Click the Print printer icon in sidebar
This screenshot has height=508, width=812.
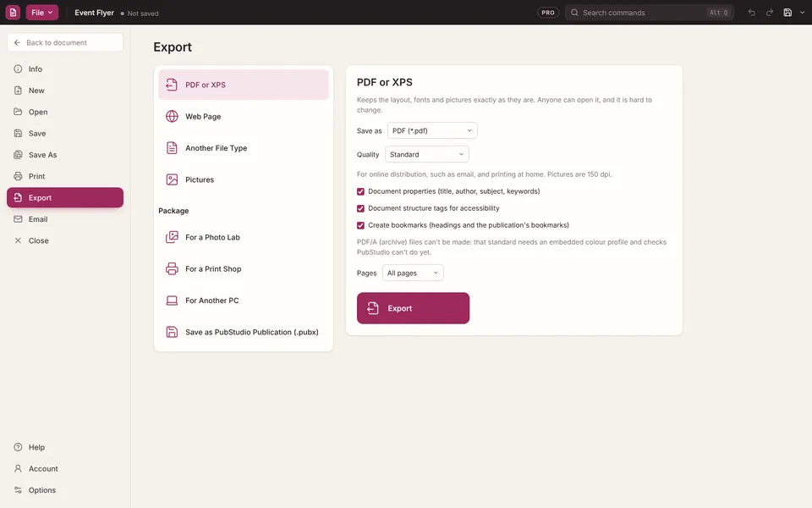[x=18, y=176]
